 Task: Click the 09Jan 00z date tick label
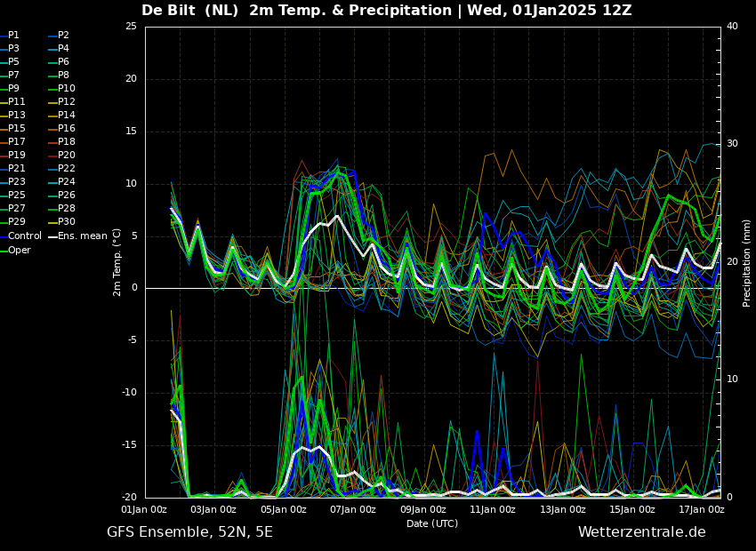point(423,510)
